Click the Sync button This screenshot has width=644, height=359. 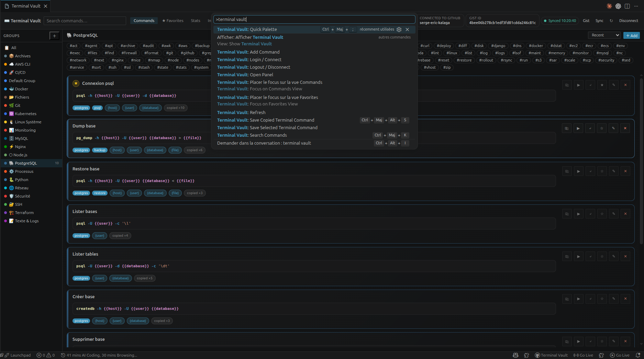pyautogui.click(x=600, y=21)
